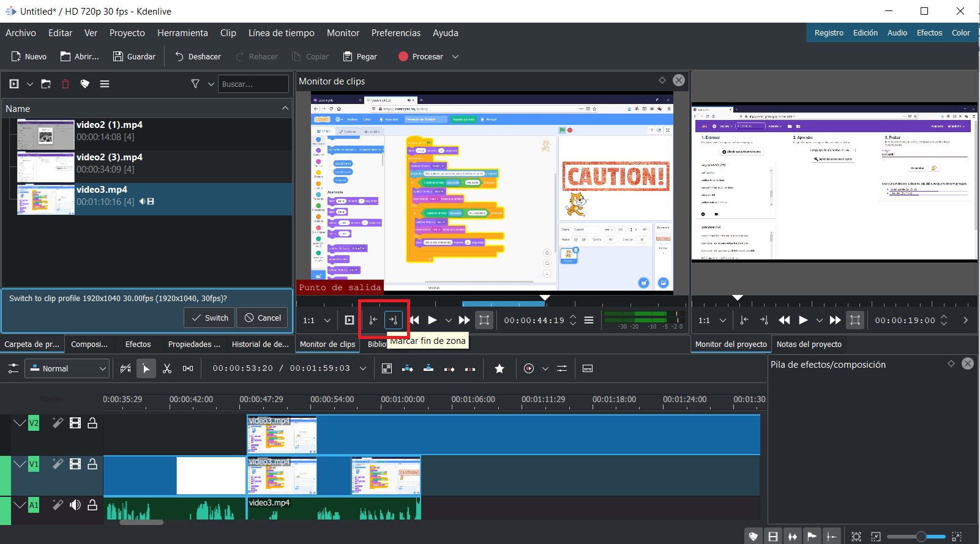Switch to the Efectos tab
This screenshot has height=544, width=980.
click(x=138, y=345)
